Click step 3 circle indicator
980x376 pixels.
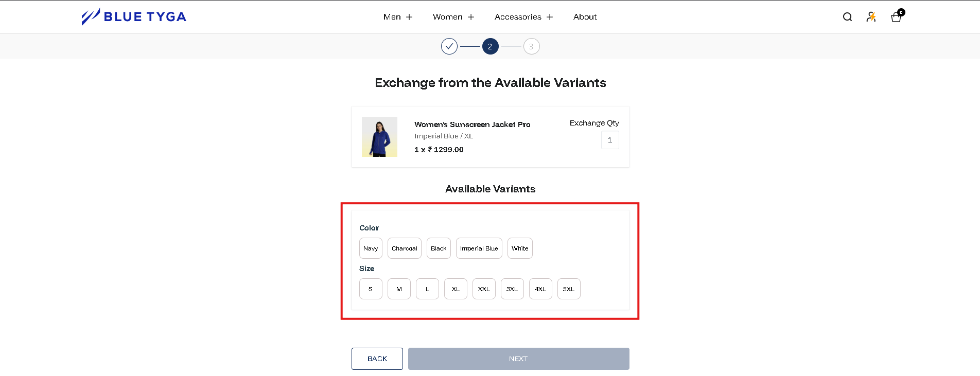point(531,46)
